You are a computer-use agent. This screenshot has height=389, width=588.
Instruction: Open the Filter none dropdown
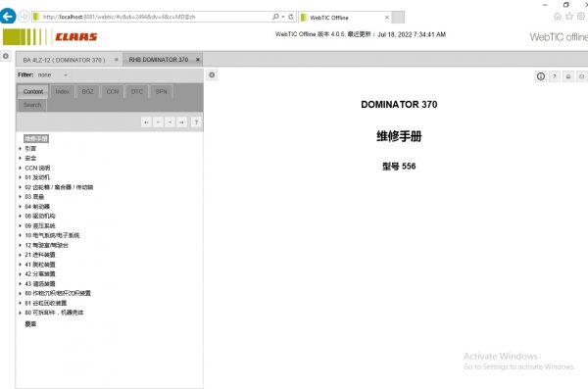pos(53,75)
